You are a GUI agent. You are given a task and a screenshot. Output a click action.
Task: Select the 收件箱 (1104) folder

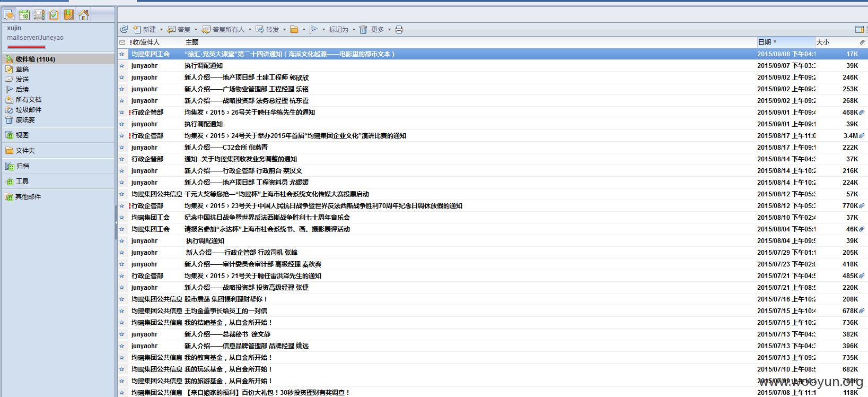pos(58,59)
